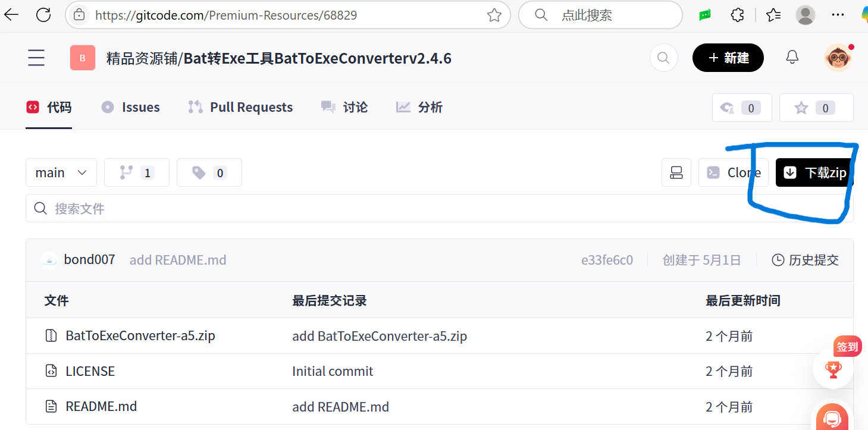Click the bell notification icon
868x430 pixels.
click(792, 57)
